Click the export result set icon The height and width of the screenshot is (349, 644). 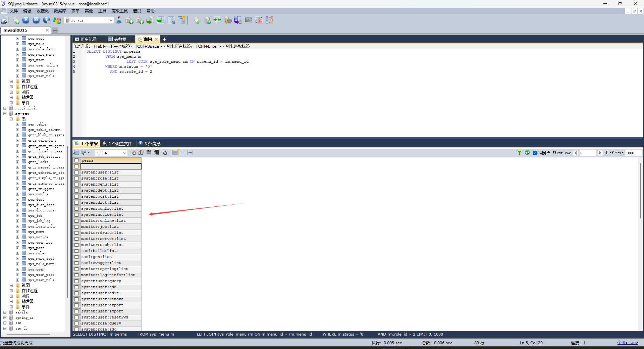point(76,153)
